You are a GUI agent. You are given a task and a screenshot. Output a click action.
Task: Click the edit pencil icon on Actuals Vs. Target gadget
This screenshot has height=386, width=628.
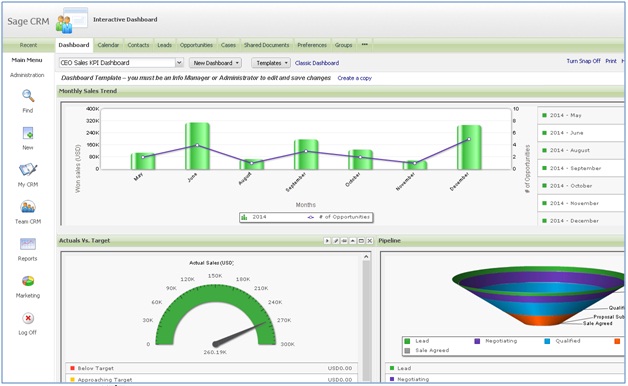point(336,241)
